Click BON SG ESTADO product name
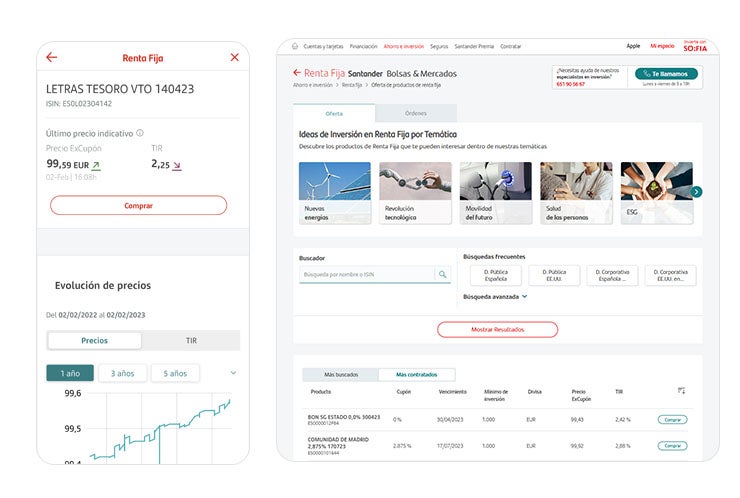Screen dimensions: 740x498 (344, 417)
